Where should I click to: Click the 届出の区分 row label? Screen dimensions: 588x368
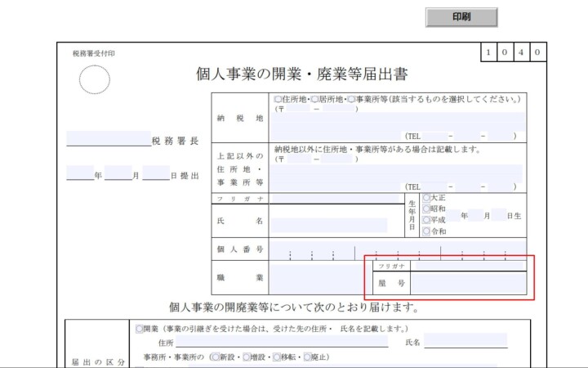pyautogui.click(x=98, y=362)
